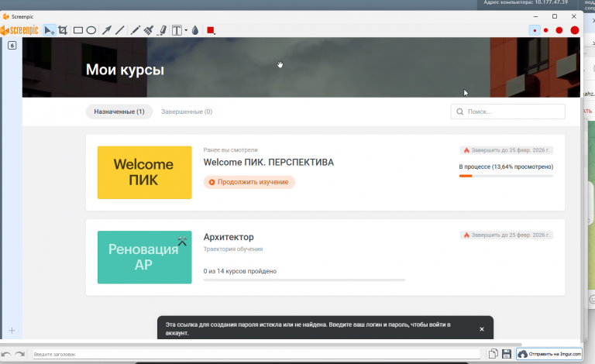The image size is (595, 364).
Task: Click the Отправить на Imgur.com button
Action: click(x=549, y=354)
